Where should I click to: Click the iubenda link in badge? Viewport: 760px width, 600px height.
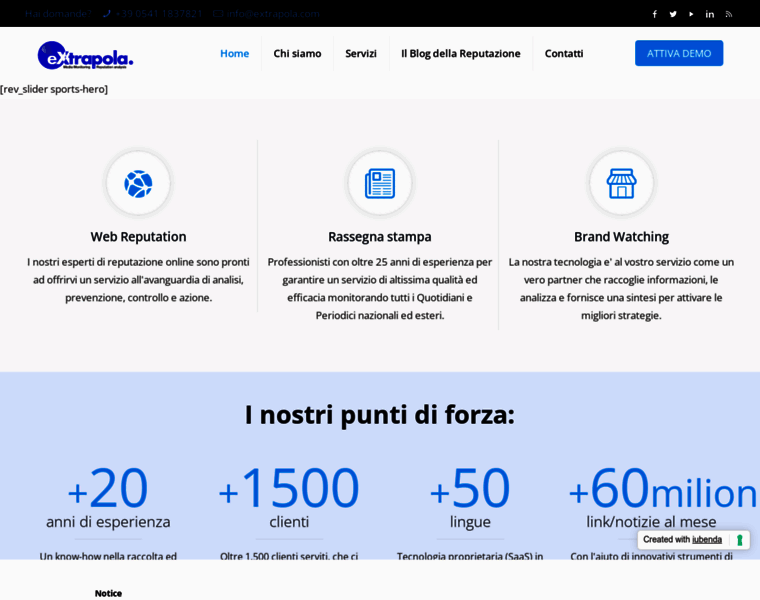click(707, 539)
